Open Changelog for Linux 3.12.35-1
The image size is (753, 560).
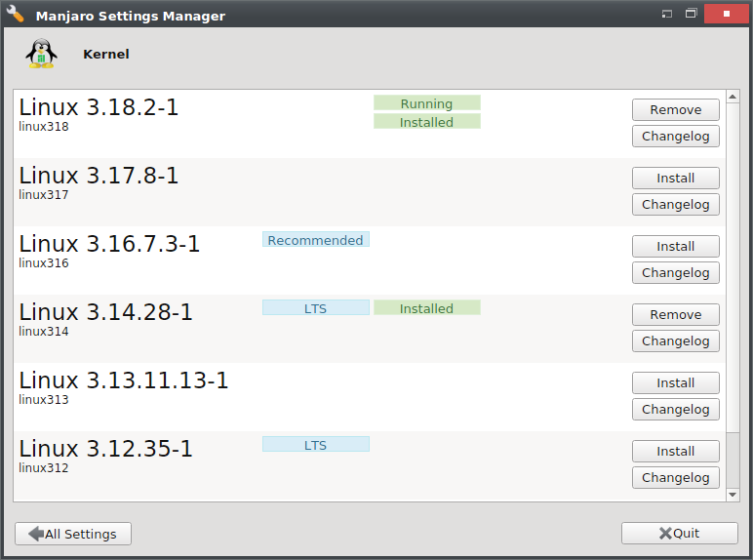click(675, 478)
